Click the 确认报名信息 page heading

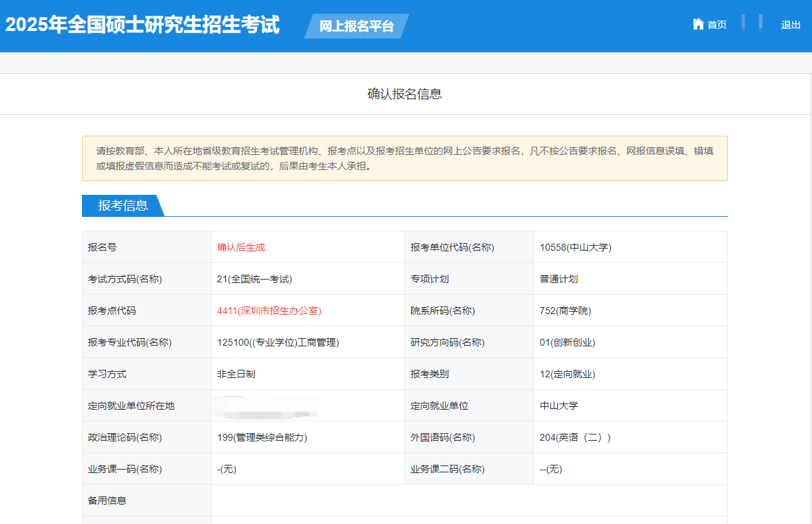404,94
